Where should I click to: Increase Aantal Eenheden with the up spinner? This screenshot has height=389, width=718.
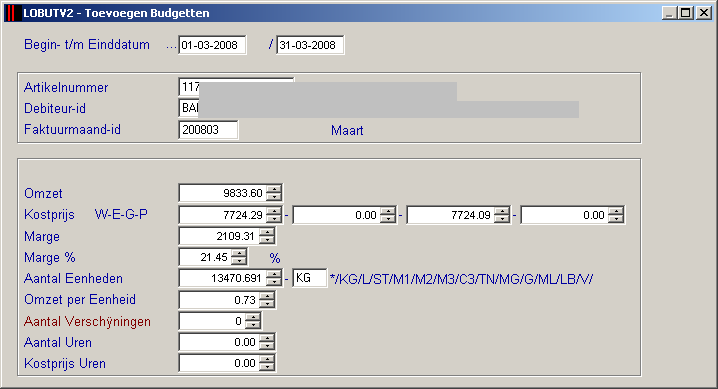274,274
